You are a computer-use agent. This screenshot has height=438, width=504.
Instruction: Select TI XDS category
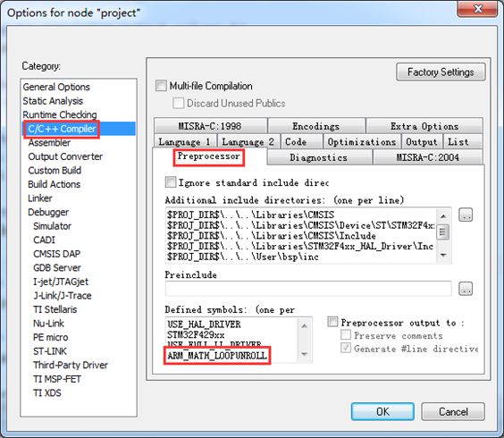point(47,393)
